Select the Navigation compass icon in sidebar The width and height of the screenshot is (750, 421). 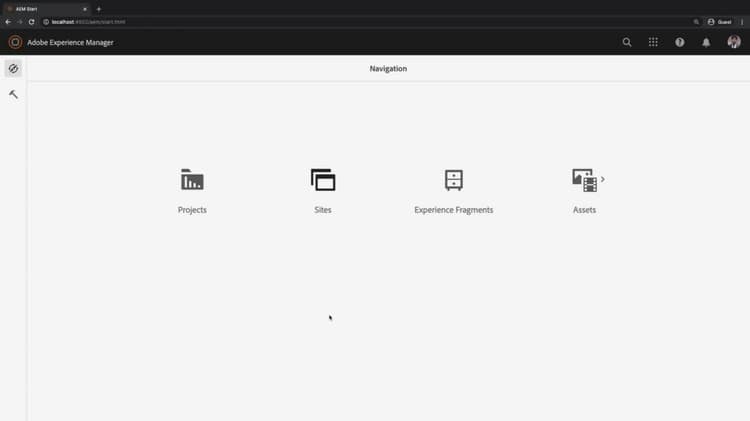13,68
